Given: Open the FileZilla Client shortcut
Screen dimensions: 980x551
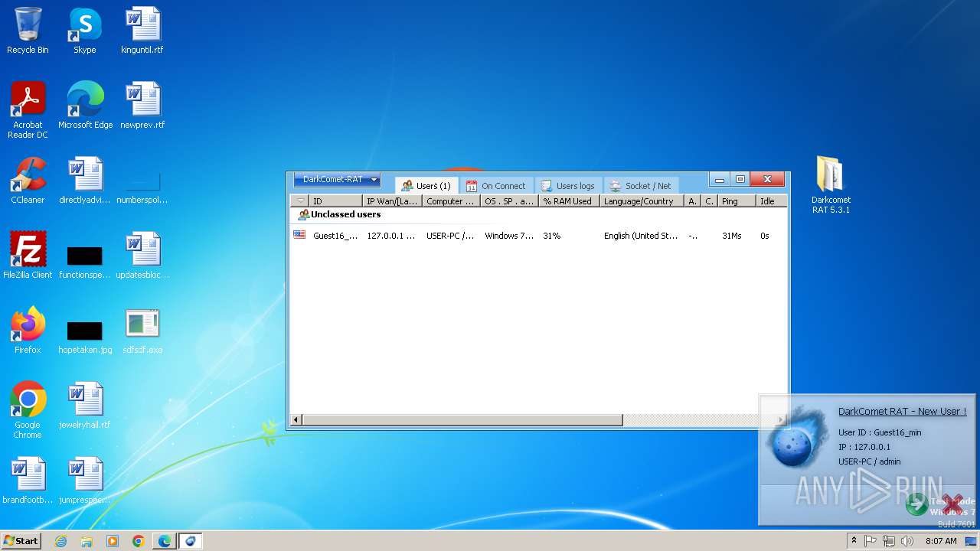Looking at the screenshot, I should coord(28,256).
